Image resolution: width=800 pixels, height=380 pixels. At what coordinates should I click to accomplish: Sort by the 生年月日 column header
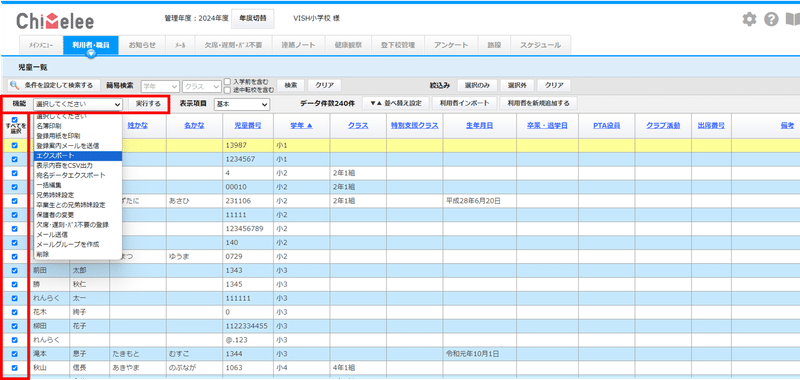click(x=479, y=125)
